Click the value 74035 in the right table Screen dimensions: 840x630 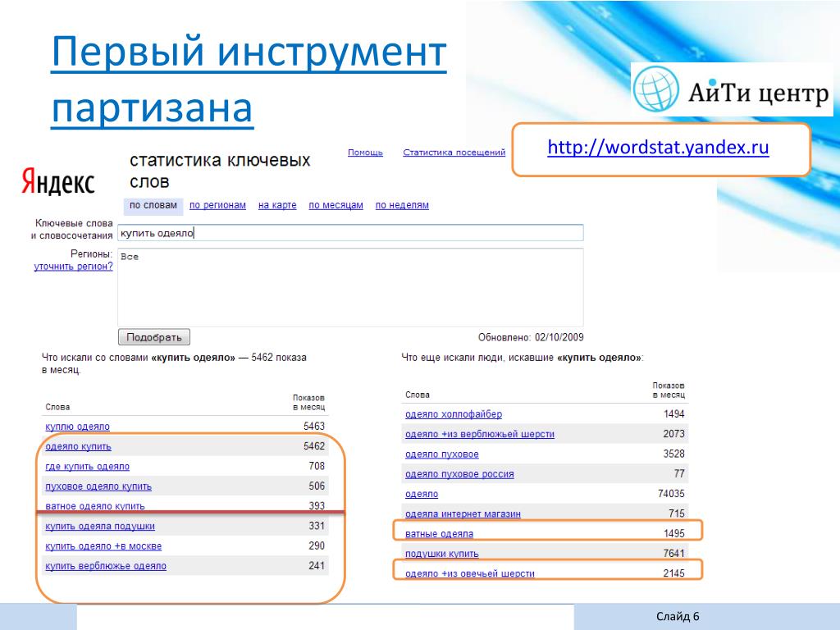[671, 493]
